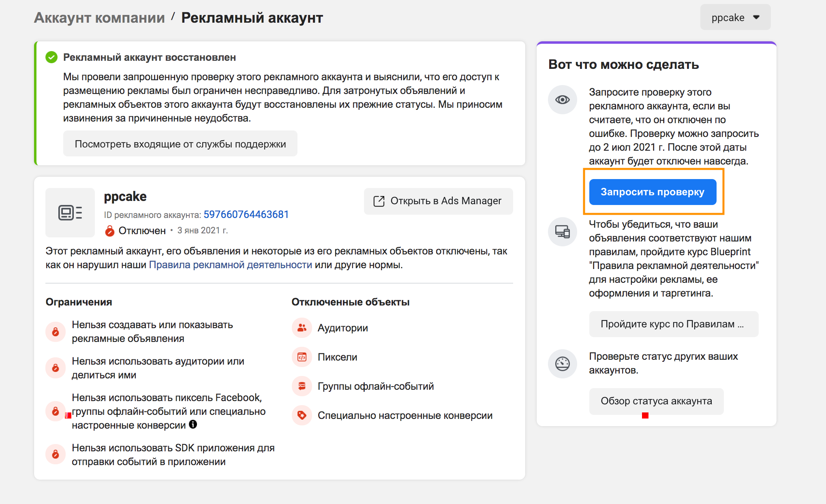Click Проверьте статус других ваших аккаунтов text
This screenshot has height=504, width=826.
click(663, 363)
